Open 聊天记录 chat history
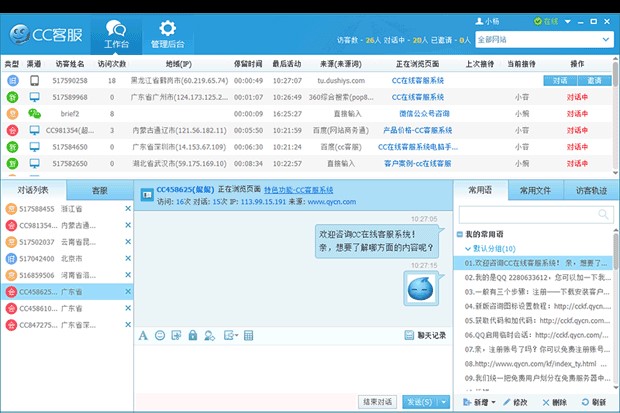 [426, 335]
